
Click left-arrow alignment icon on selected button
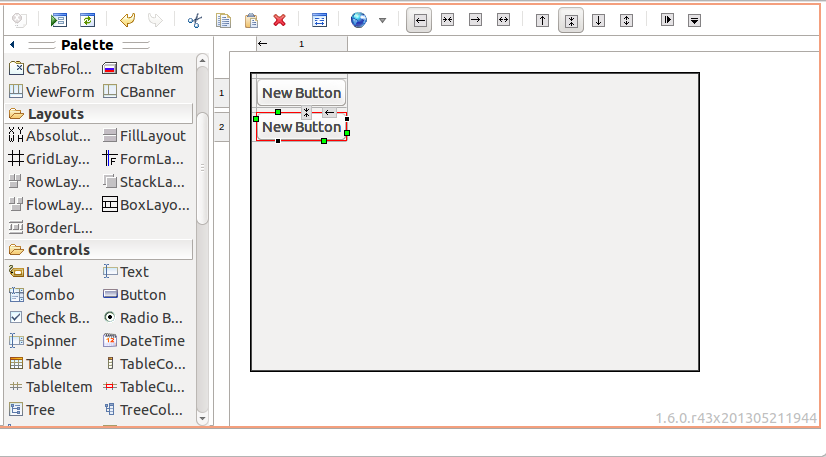pos(329,112)
